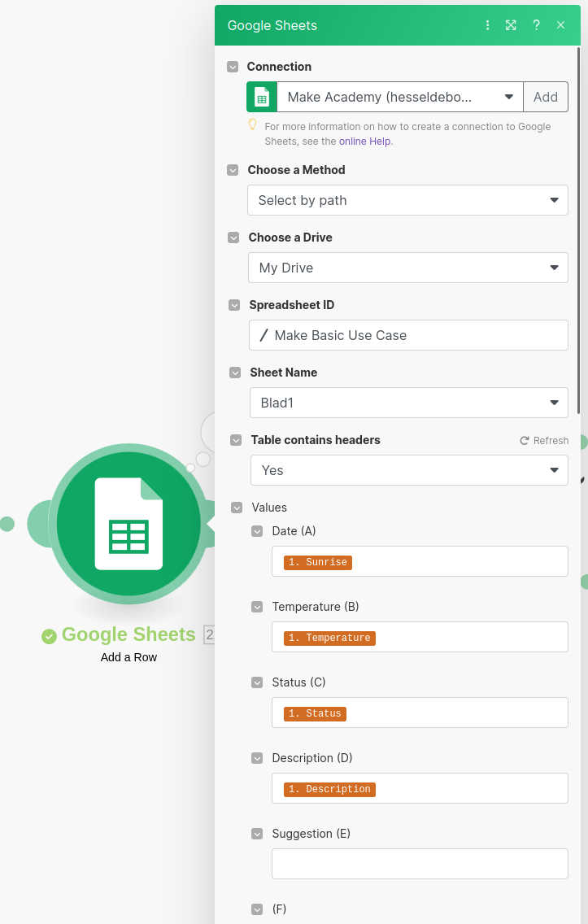The width and height of the screenshot is (588, 924).
Task: Toggle the Choose a Method collapse checkbox
Action: coord(233,170)
